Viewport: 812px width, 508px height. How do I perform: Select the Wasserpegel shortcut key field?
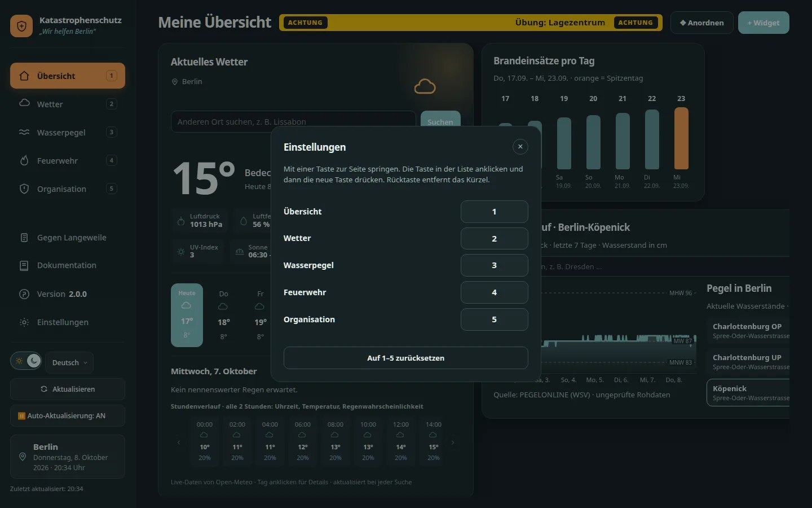coord(495,265)
